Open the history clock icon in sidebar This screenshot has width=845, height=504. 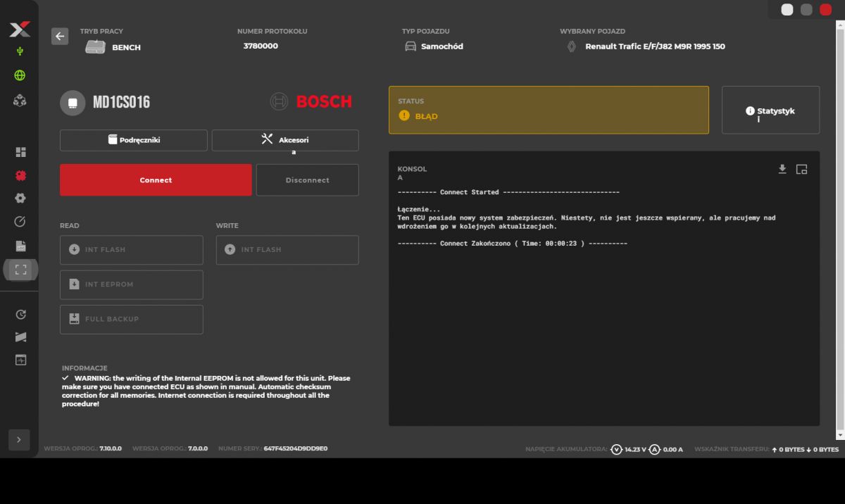[20, 315]
